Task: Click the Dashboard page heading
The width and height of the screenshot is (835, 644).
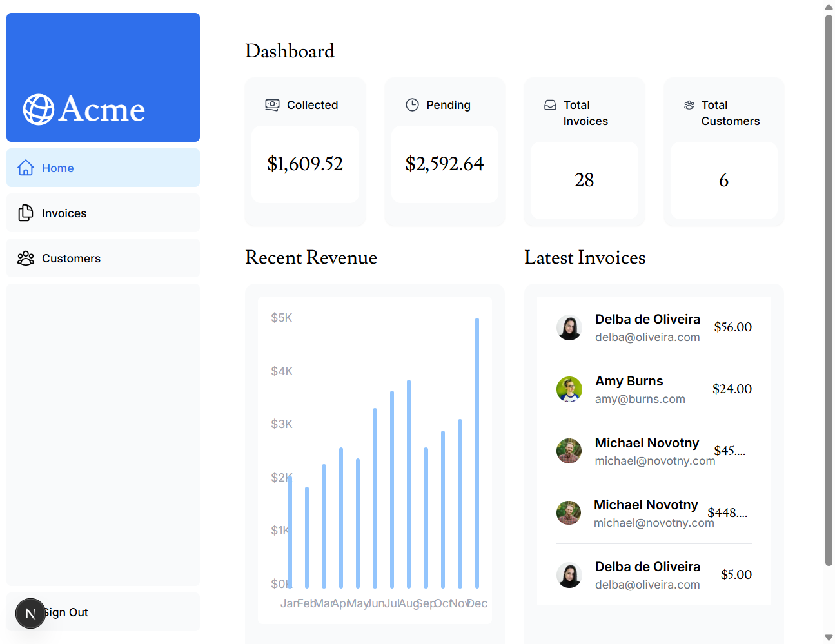Action: coord(290,51)
